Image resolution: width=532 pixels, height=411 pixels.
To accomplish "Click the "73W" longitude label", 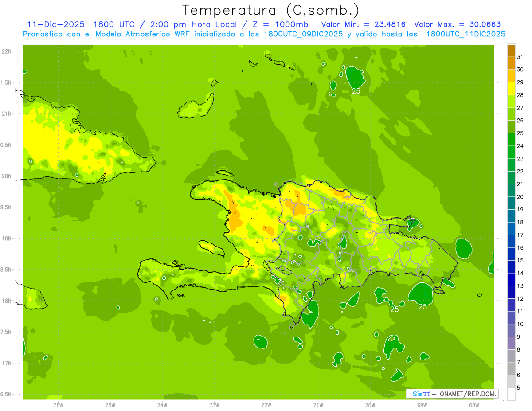I will tap(214, 405).
